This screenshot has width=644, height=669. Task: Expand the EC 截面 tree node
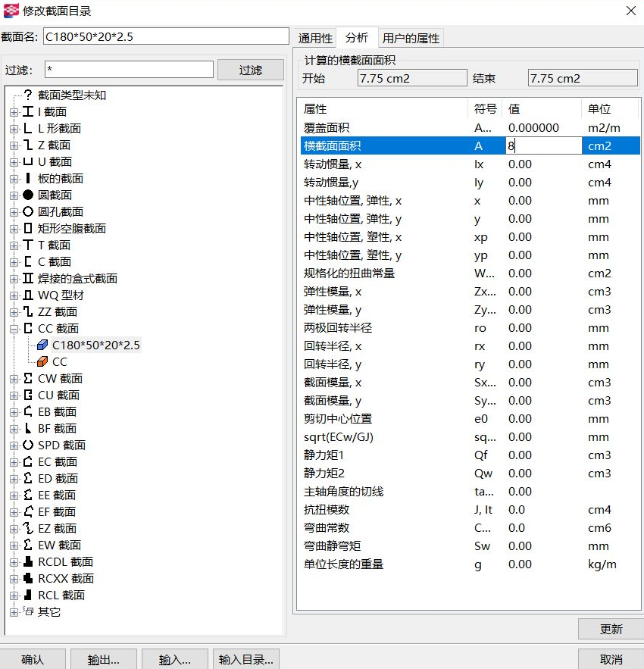14,462
